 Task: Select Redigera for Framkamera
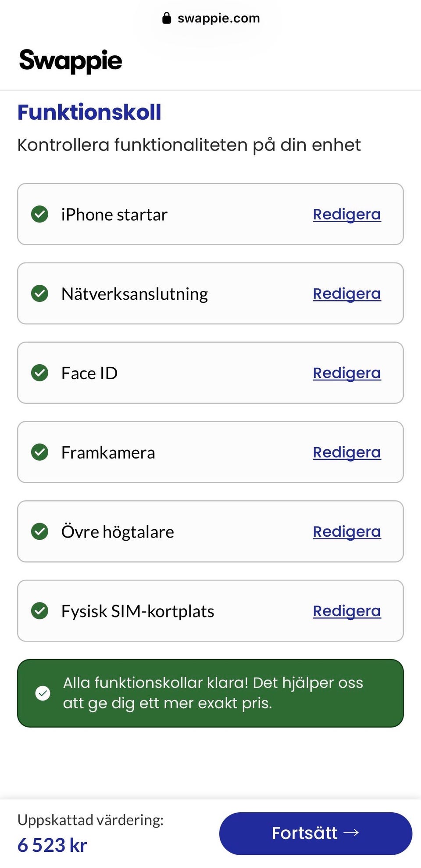(347, 452)
